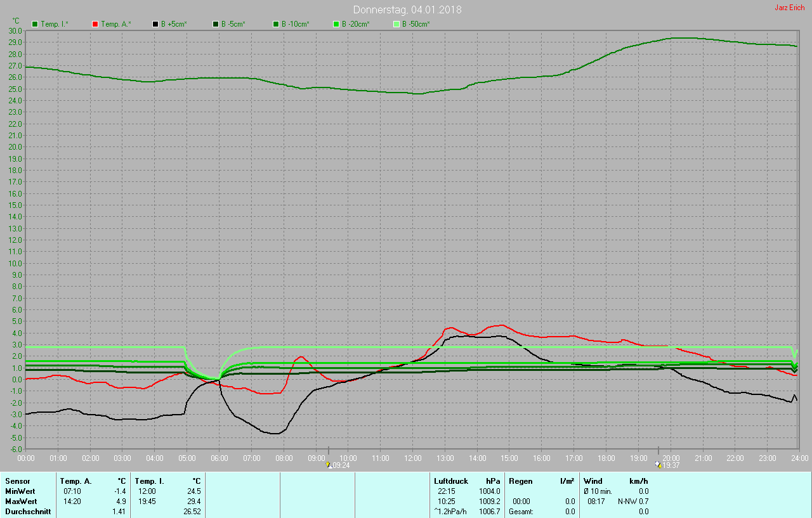
Task: Click the dark green Temp. I. legend square
Action: (x=35, y=24)
